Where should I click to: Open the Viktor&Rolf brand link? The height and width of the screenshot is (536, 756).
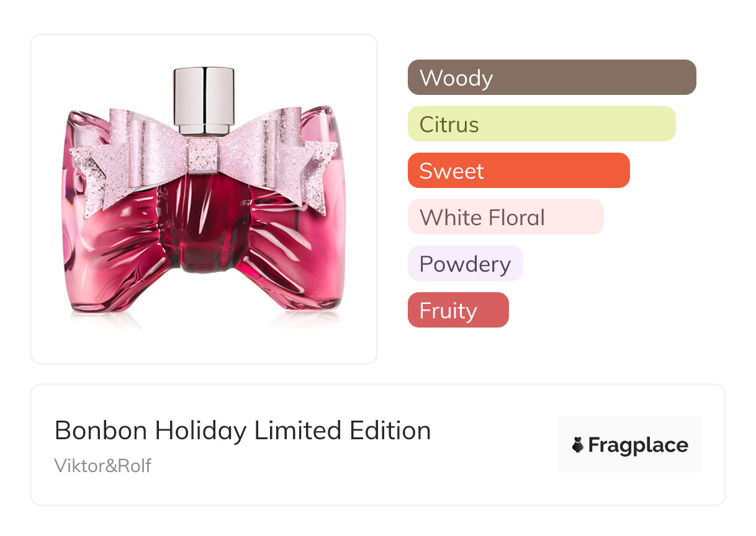(x=103, y=466)
